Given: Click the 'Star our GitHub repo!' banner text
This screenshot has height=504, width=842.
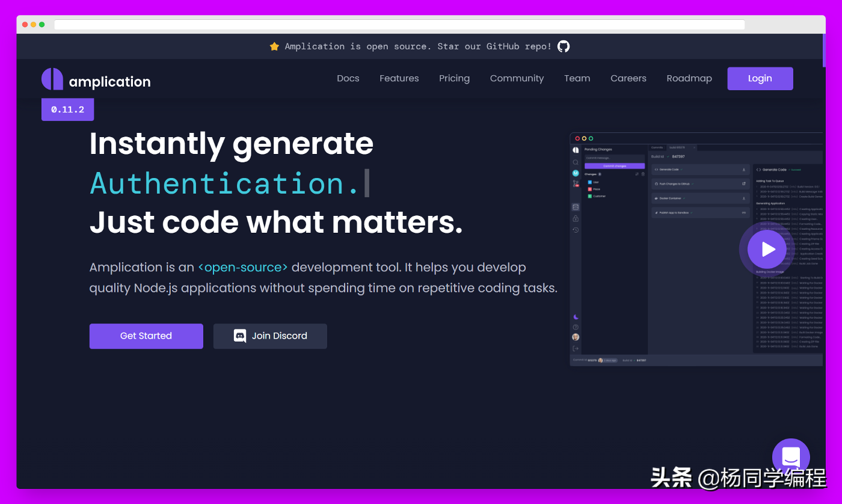Looking at the screenshot, I should (x=494, y=46).
